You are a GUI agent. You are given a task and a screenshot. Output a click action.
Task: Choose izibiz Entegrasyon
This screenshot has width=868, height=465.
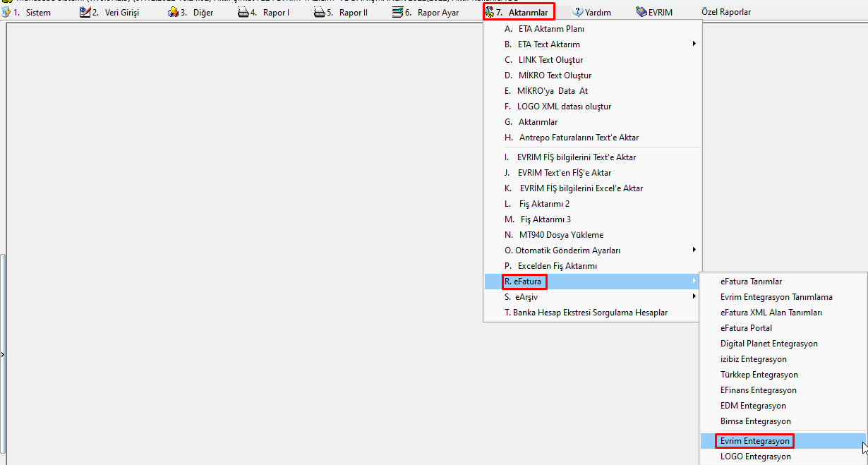pos(783,359)
